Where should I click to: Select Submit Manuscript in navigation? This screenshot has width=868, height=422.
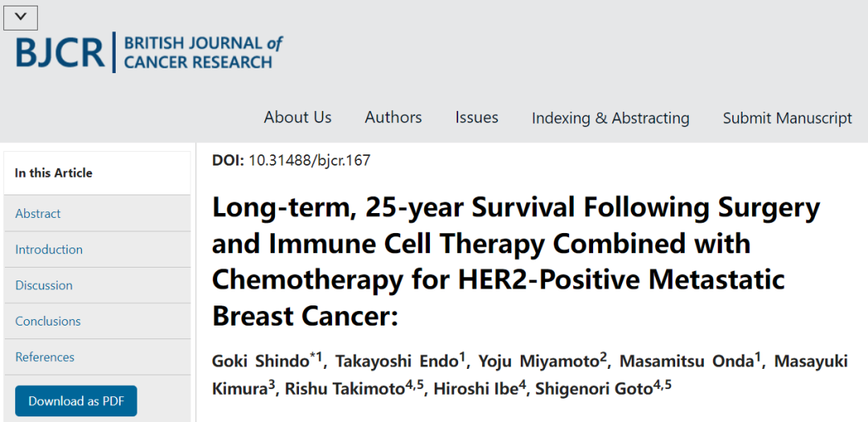[787, 118]
